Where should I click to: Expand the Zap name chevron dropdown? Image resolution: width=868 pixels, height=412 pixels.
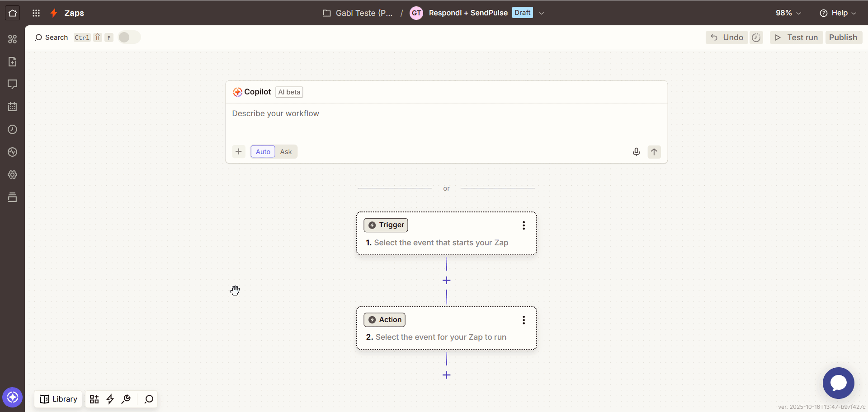click(541, 13)
